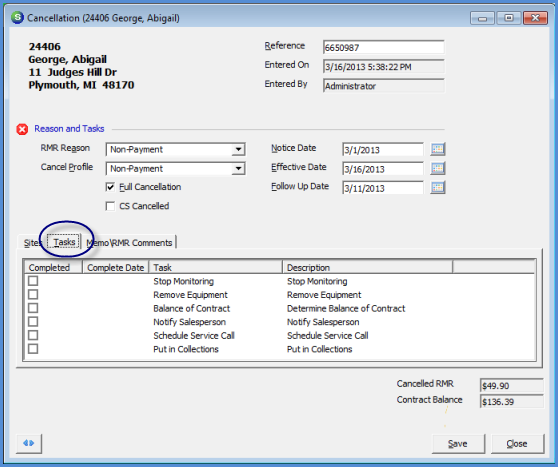Open the Follow Up Date calendar picker
The height and width of the screenshot is (467, 558).
(x=438, y=188)
